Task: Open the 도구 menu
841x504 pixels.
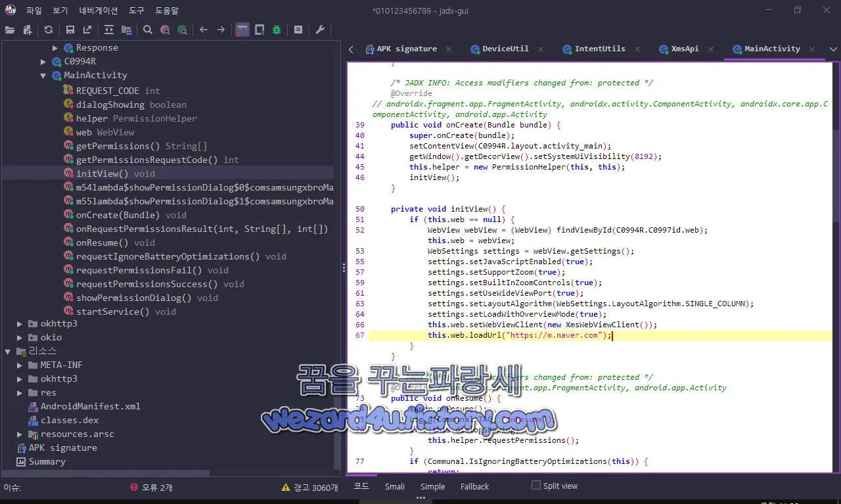Action: coord(137,11)
